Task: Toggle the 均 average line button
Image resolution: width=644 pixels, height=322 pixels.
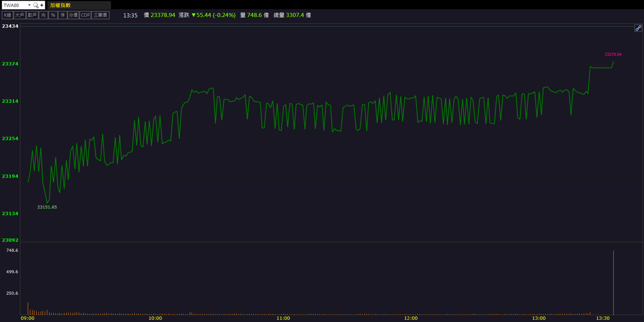Action: (x=43, y=15)
